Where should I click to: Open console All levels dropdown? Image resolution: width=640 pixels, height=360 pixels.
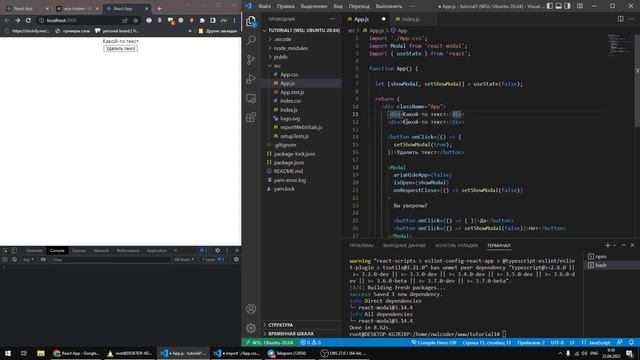pyautogui.click(x=184, y=259)
